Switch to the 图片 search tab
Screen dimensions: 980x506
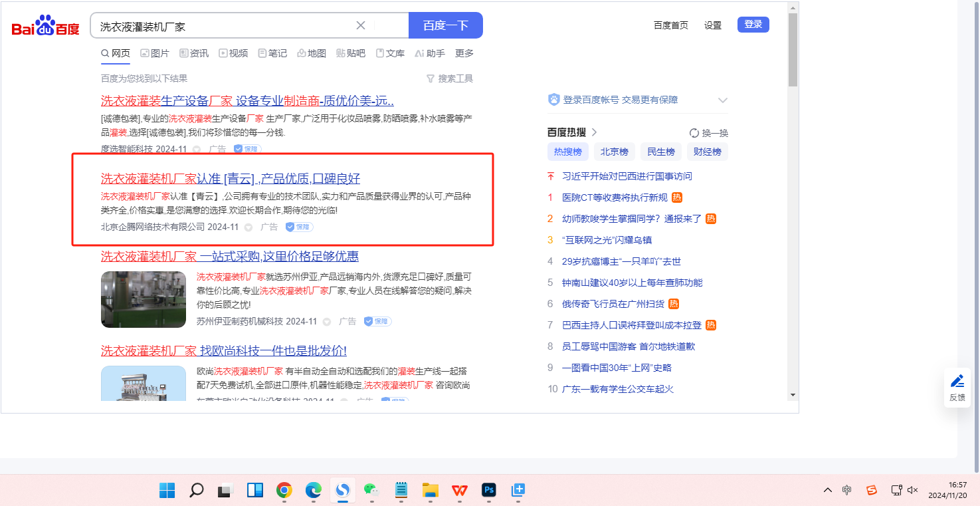(154, 53)
